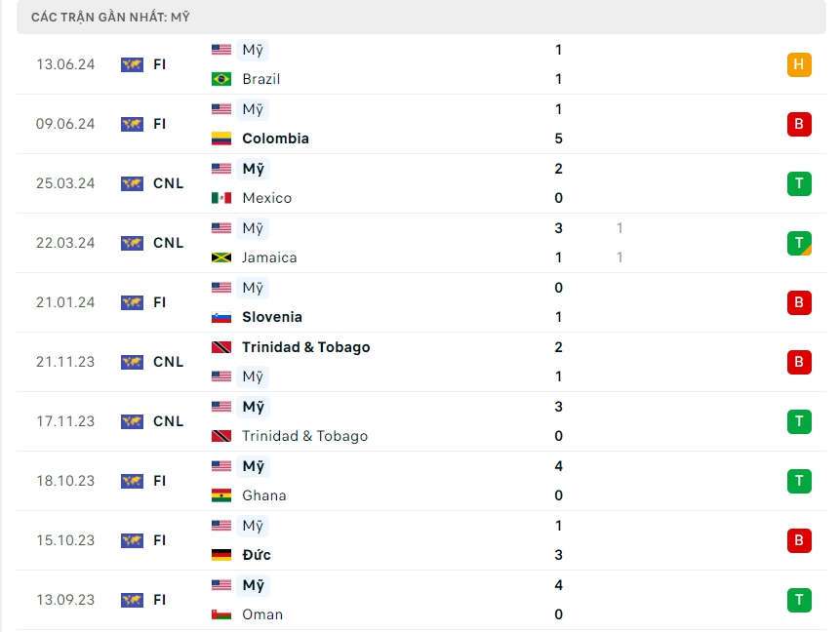Click the red B badge for Colombia match
840x632 pixels.
pyautogui.click(x=799, y=124)
